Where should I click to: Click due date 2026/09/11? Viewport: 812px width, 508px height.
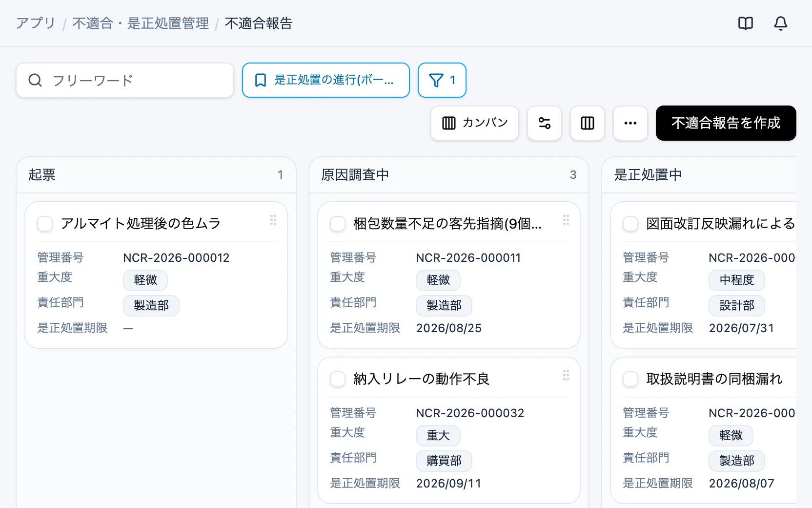[449, 484]
